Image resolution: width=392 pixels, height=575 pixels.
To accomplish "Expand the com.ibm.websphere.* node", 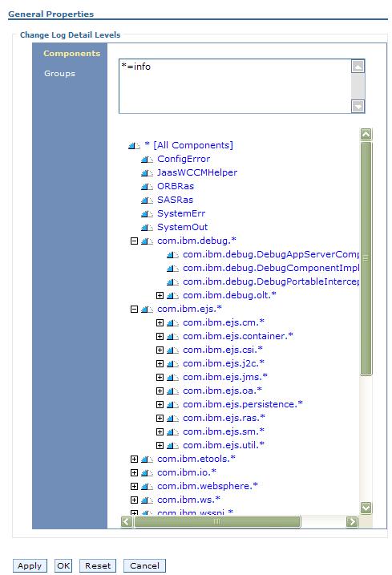I will 134,486.
